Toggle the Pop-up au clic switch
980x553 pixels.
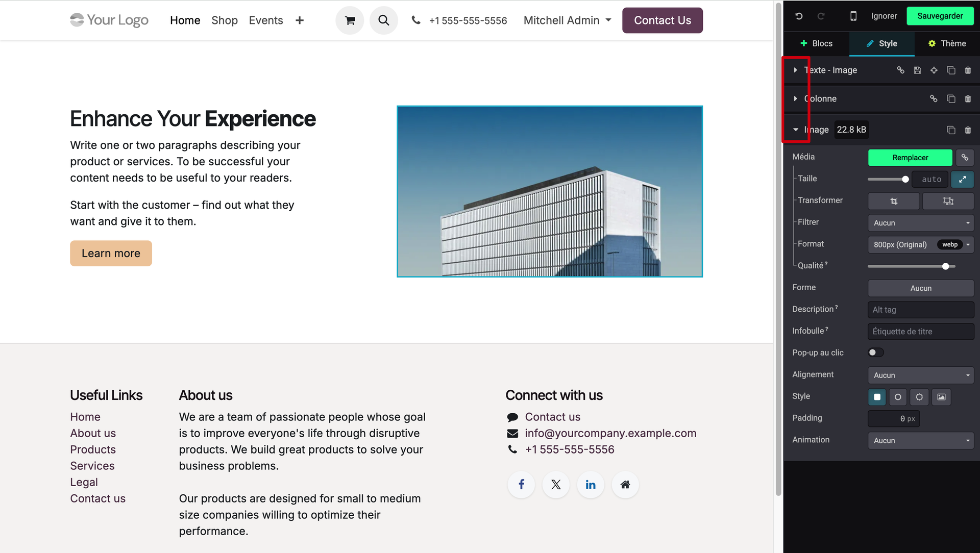click(875, 353)
